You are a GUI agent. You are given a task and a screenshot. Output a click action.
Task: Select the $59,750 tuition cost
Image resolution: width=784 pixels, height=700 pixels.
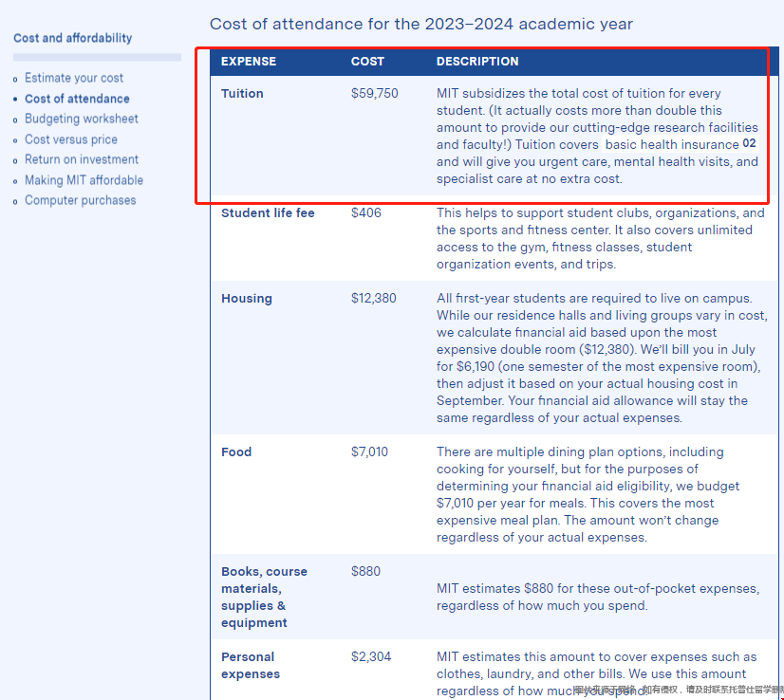pyautogui.click(x=375, y=94)
